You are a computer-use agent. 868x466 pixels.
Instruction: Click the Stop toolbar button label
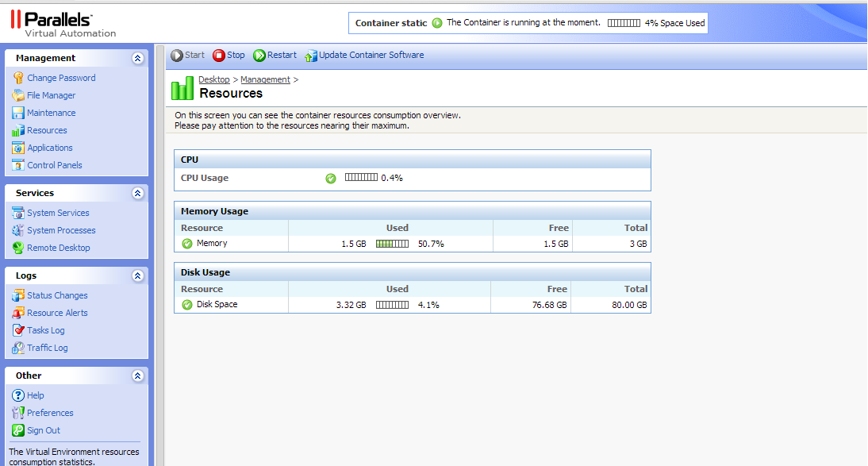tap(236, 55)
